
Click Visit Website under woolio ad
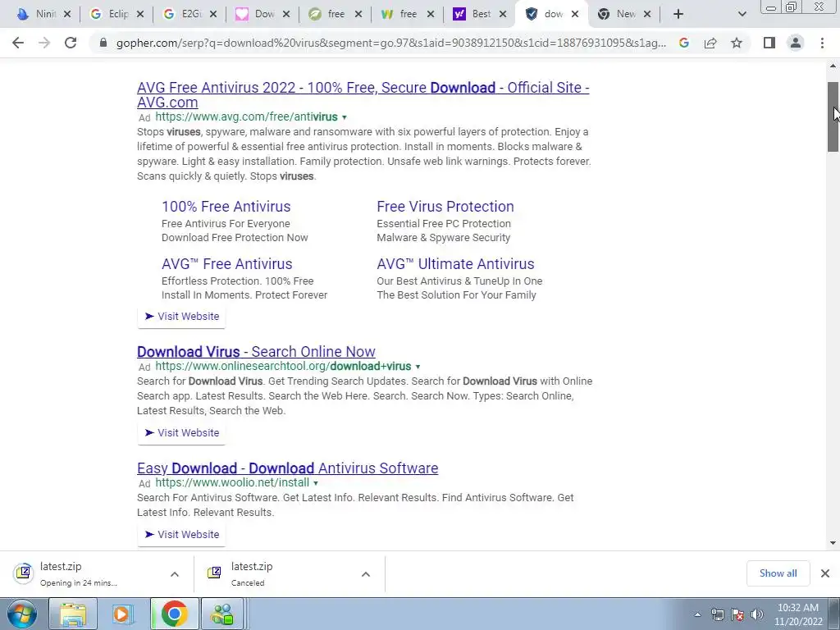click(181, 534)
